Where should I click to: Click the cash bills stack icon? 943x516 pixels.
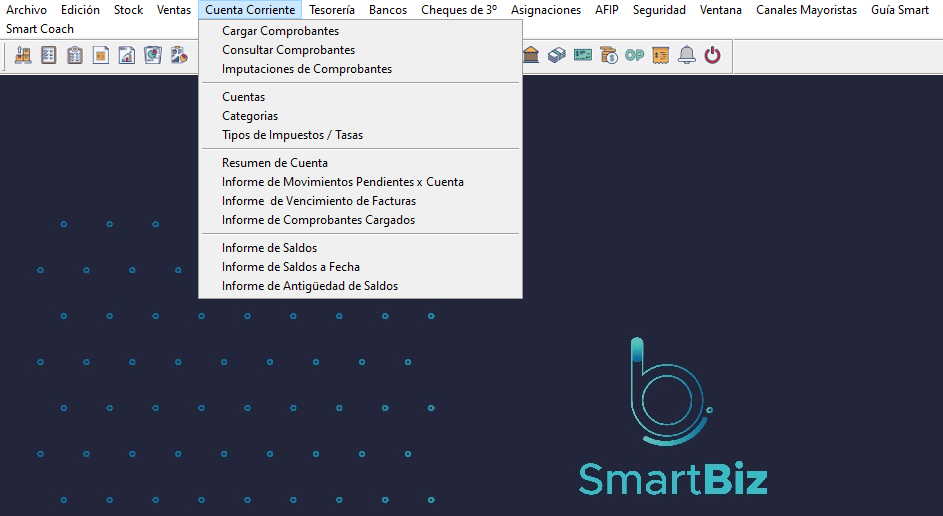557,56
